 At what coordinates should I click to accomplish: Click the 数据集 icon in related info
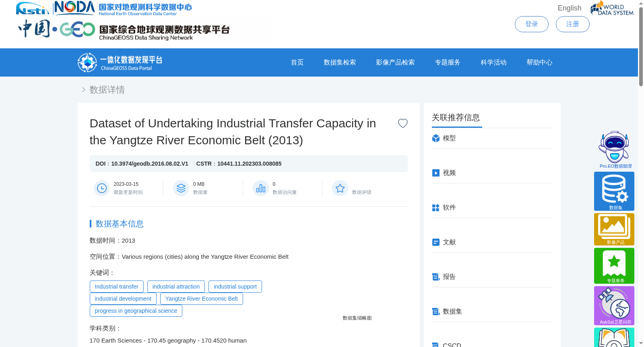[x=436, y=312]
